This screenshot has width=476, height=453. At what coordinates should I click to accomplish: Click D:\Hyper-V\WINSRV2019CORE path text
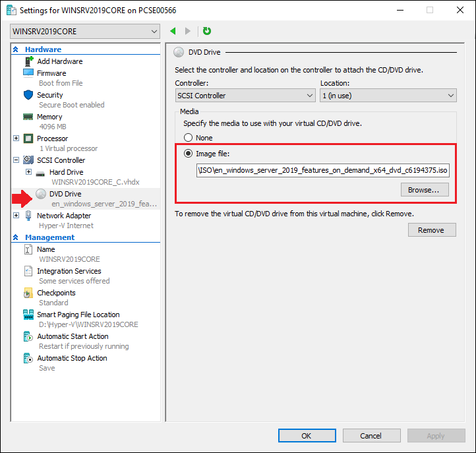tap(88, 324)
